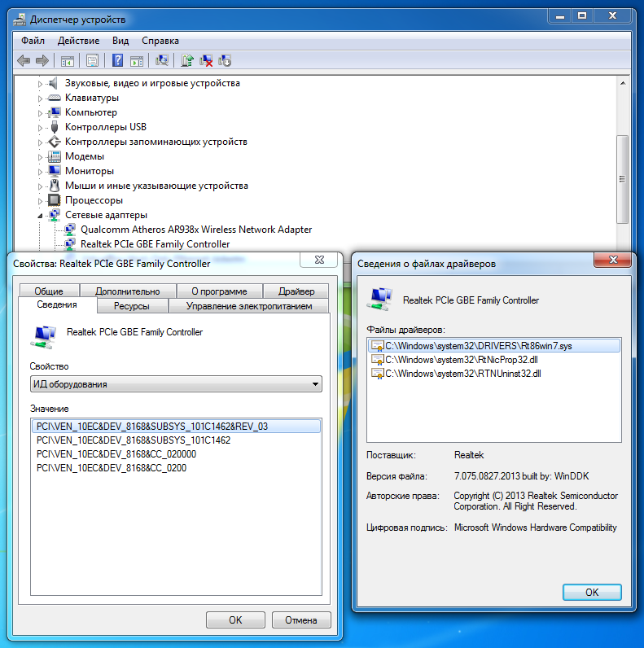The image size is (644, 648).
Task: Click the scroll-up arrow of device tree
Action: (x=623, y=83)
